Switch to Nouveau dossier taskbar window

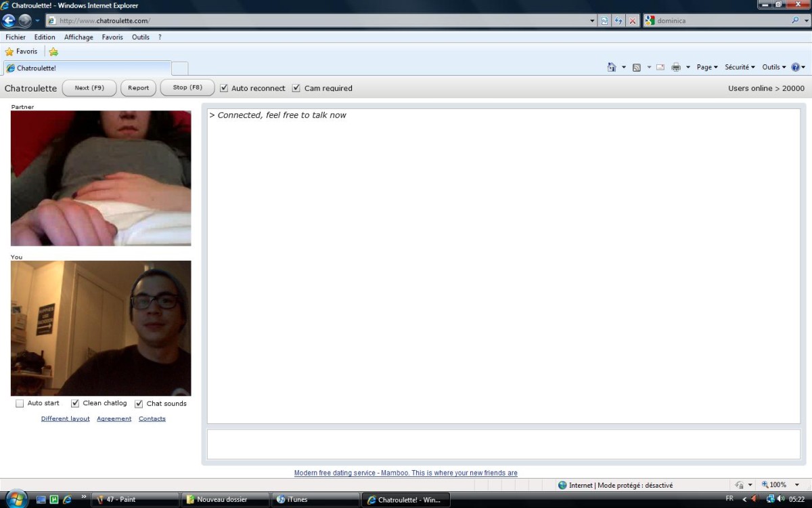(x=226, y=500)
